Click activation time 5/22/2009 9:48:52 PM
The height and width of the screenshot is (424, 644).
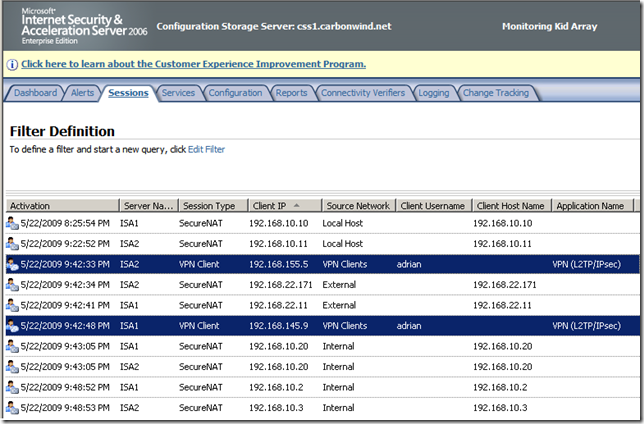65,388
